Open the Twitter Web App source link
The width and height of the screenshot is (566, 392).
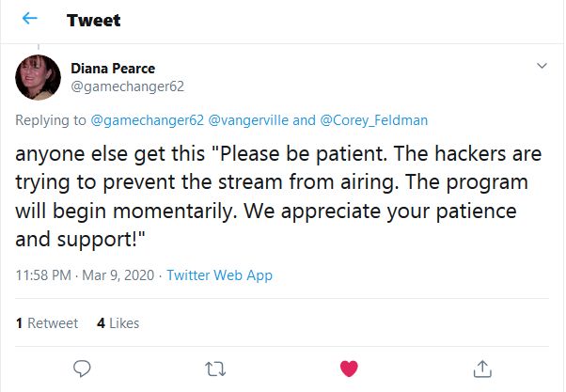point(219,275)
